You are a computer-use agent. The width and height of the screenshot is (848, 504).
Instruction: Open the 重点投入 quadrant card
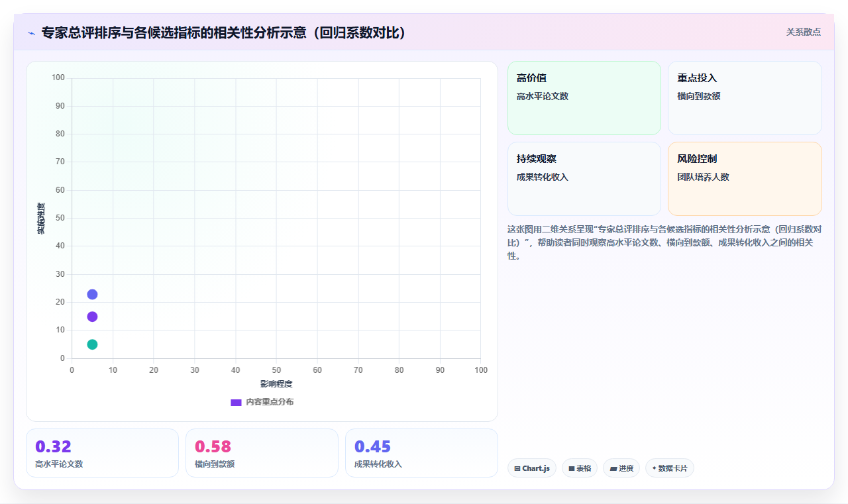745,98
